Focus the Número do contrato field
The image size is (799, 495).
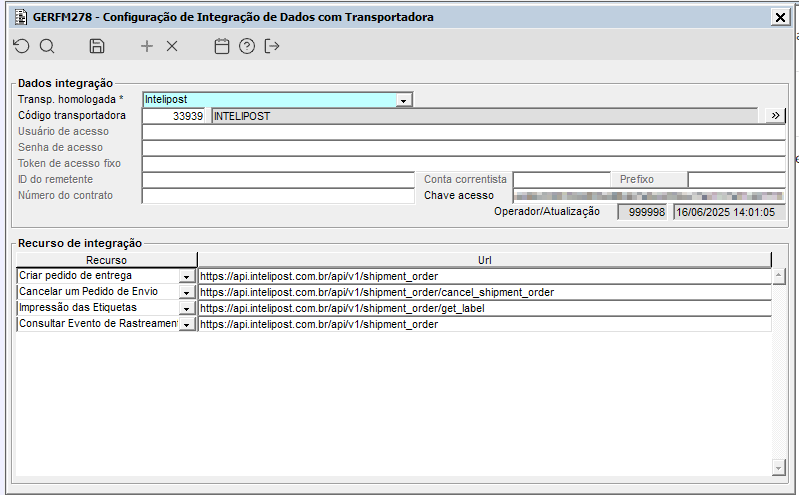point(278,196)
